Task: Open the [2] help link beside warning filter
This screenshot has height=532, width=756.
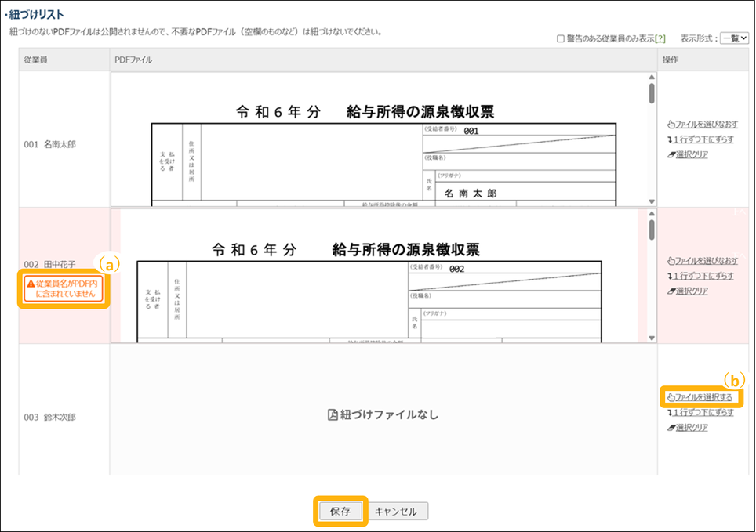Action: [660, 38]
